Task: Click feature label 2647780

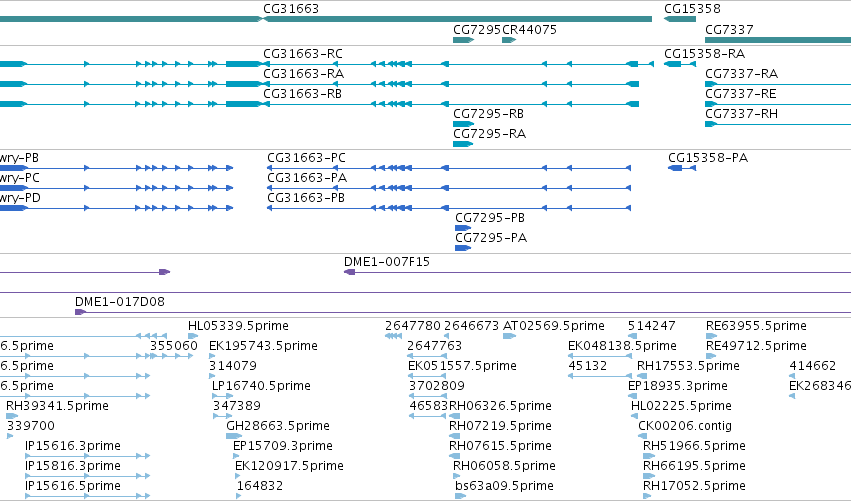Action: [412, 326]
